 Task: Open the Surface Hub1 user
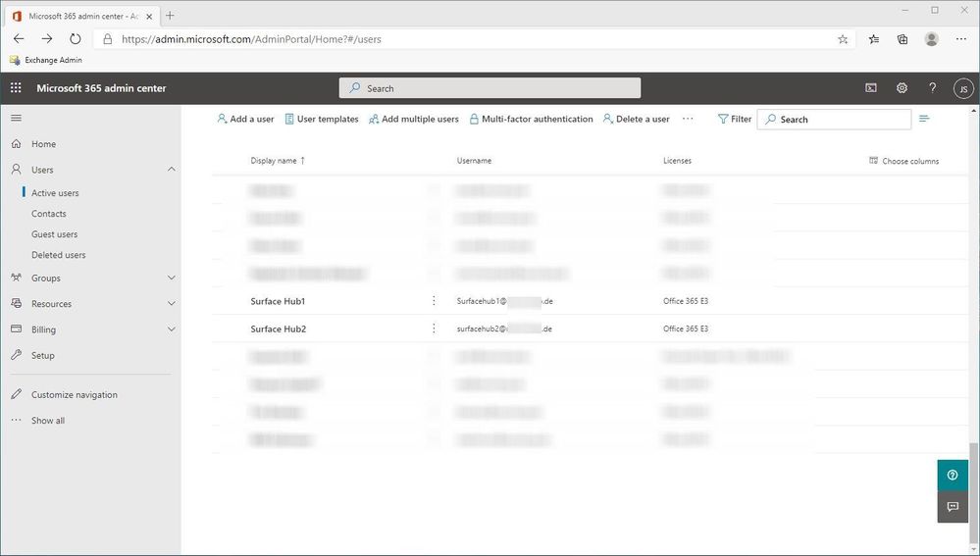278,301
